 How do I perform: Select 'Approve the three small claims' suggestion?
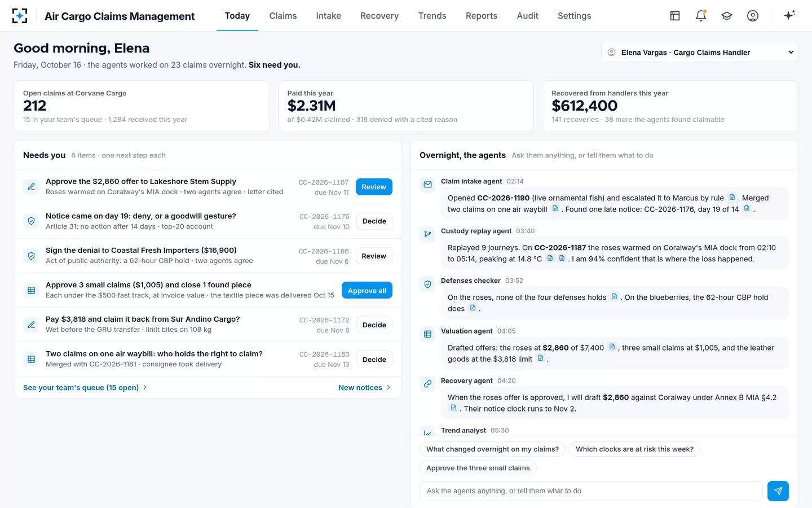[x=478, y=468]
